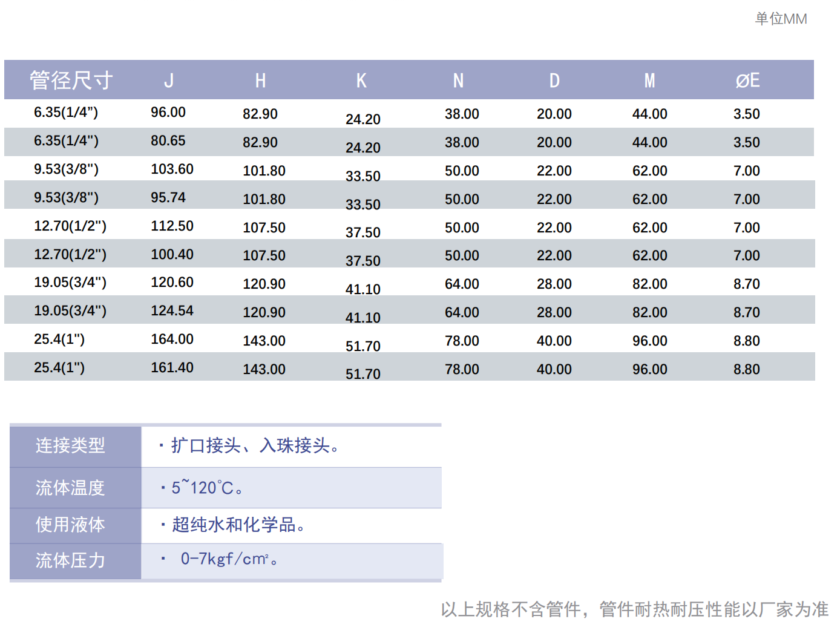
Task: Click ØE value 8.80 in 161.40 row
Action: [x=747, y=369]
